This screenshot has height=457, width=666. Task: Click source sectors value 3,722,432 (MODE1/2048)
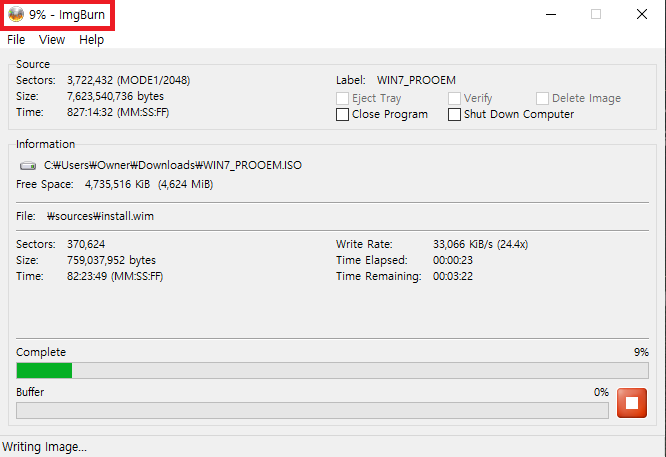[x=129, y=80]
